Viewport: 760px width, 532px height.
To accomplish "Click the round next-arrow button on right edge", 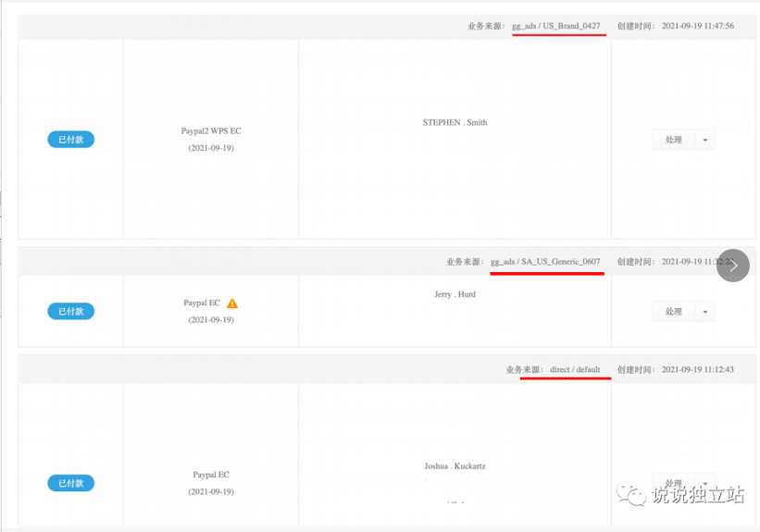I will (x=732, y=266).
